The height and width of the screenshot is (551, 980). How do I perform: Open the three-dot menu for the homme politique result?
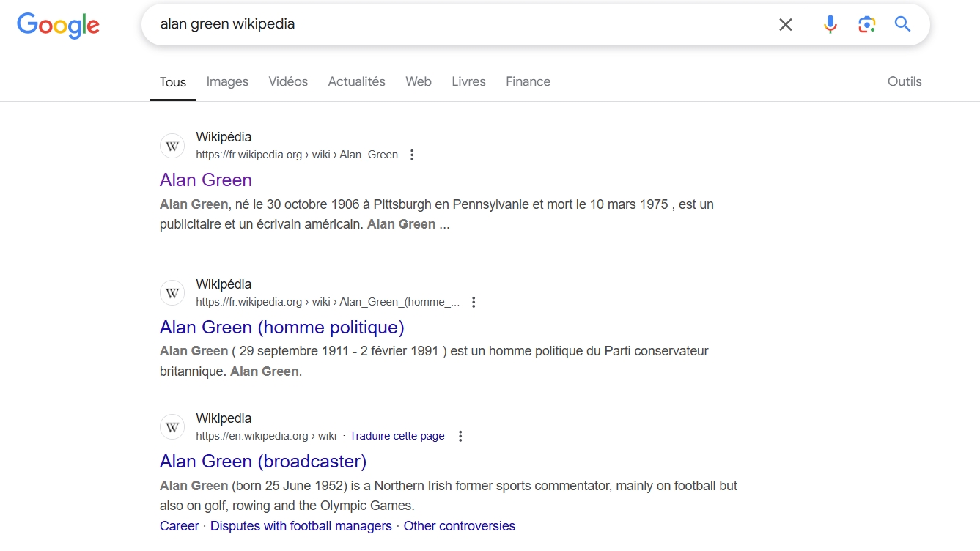click(x=474, y=302)
